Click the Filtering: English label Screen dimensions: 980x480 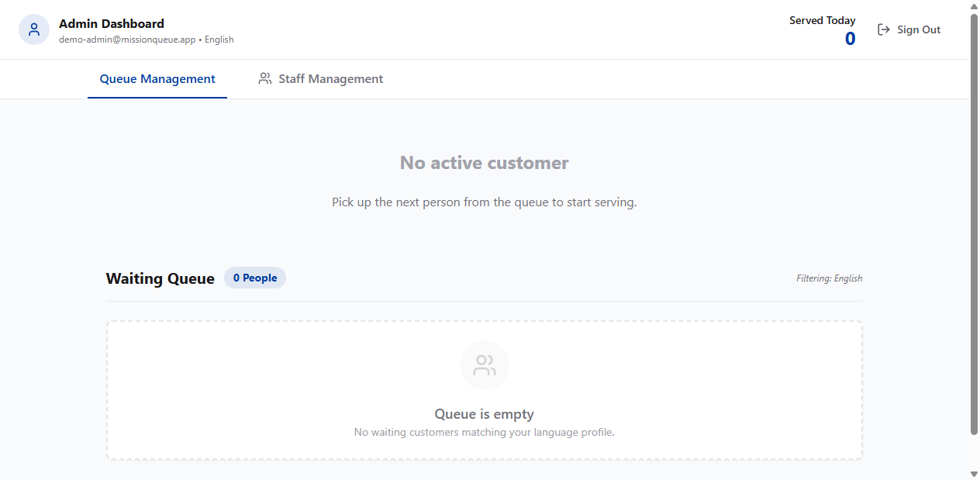coord(829,278)
